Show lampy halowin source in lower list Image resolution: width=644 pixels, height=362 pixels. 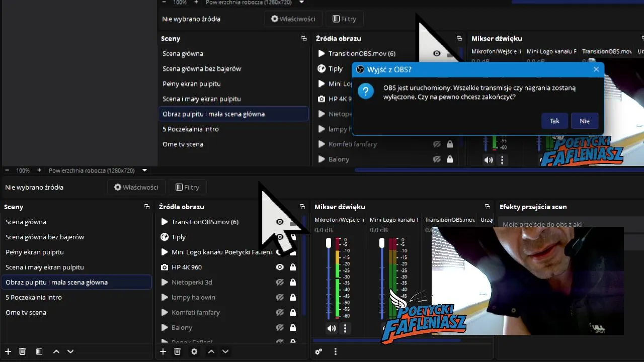tap(280, 297)
